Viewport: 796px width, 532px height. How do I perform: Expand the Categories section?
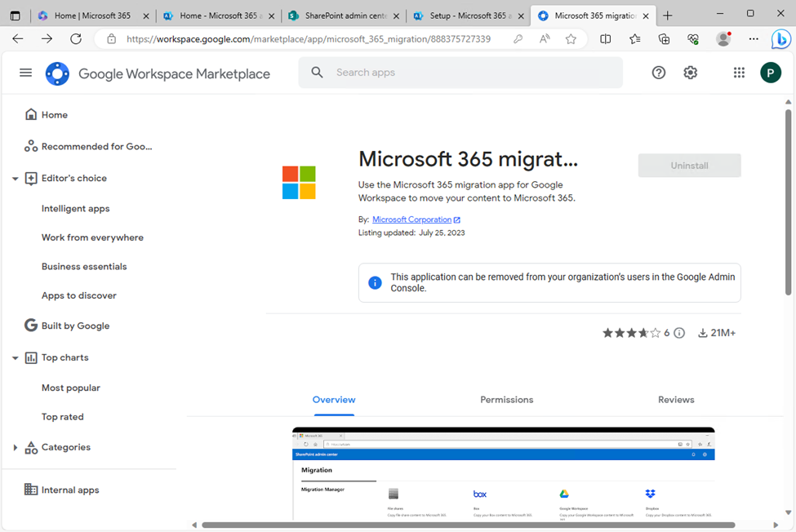[x=16, y=447]
